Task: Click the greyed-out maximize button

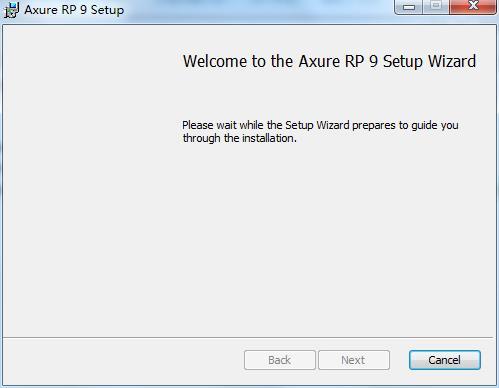Action: 435,7
